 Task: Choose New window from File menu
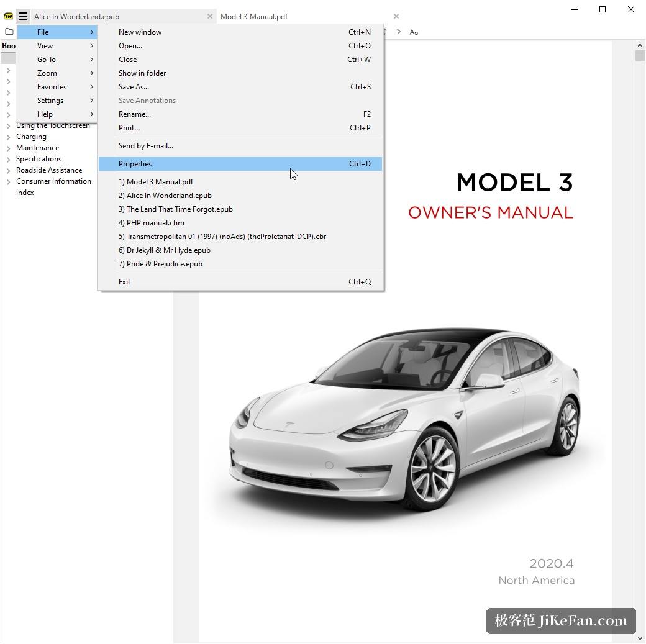[240, 32]
